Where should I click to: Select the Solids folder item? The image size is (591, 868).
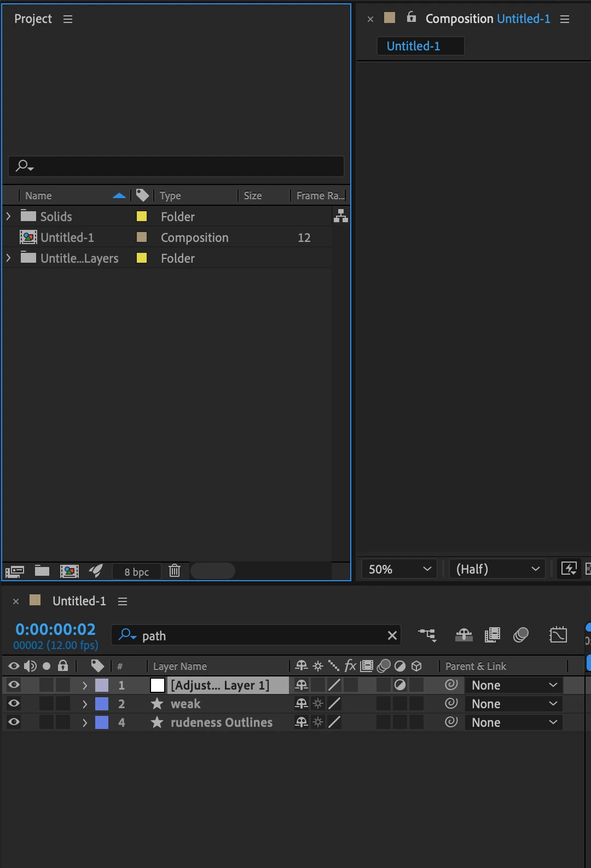tap(56, 217)
